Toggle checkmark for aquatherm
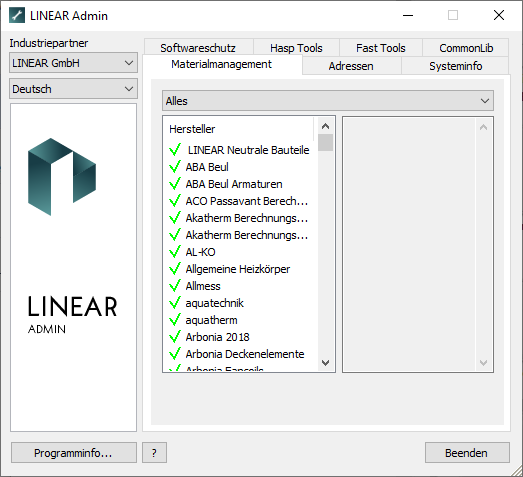Viewport: 523px width, 477px height. [x=175, y=320]
